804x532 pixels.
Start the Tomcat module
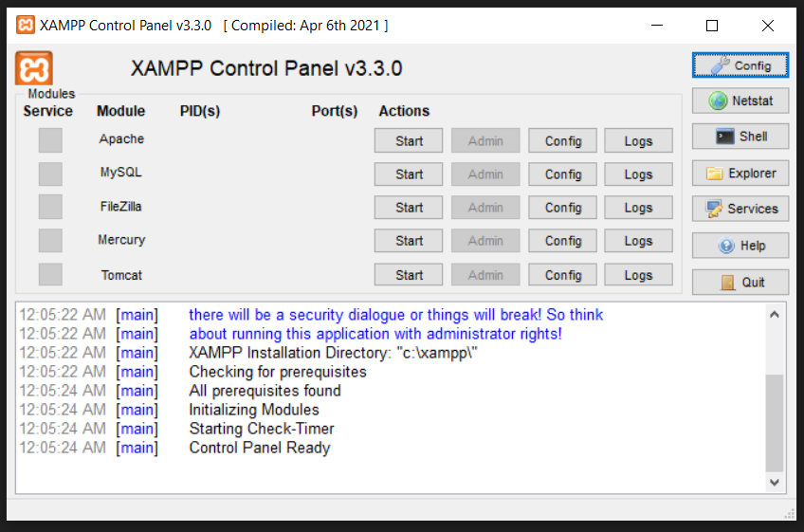(409, 274)
